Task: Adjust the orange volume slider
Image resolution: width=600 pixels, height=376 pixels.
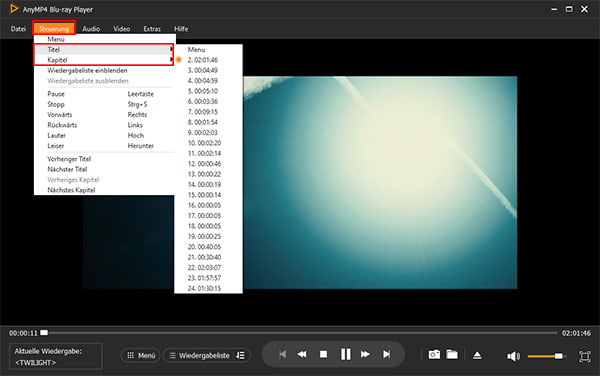Action: (546, 356)
